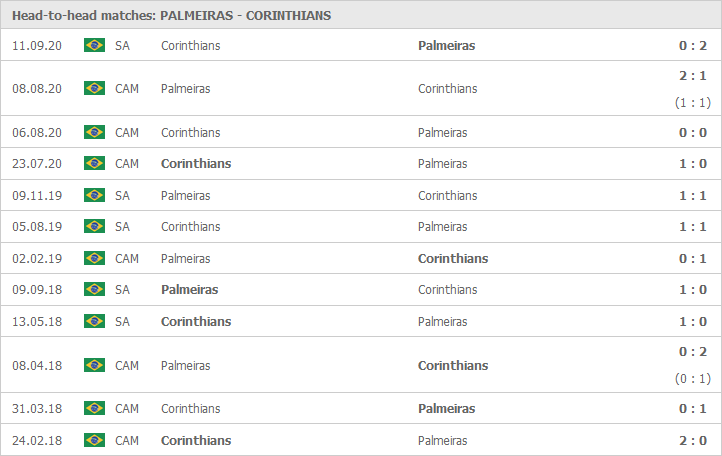Select the CAM competition label on 02.02.19

(x=127, y=259)
